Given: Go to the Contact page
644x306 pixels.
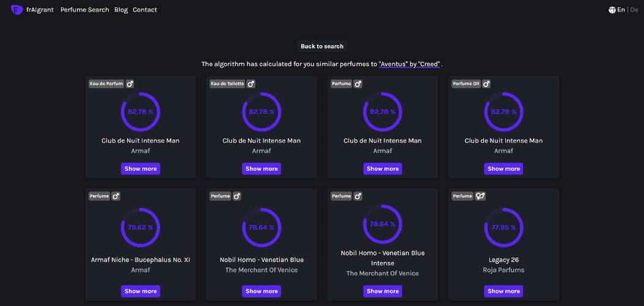Looking at the screenshot, I should pos(145,10).
